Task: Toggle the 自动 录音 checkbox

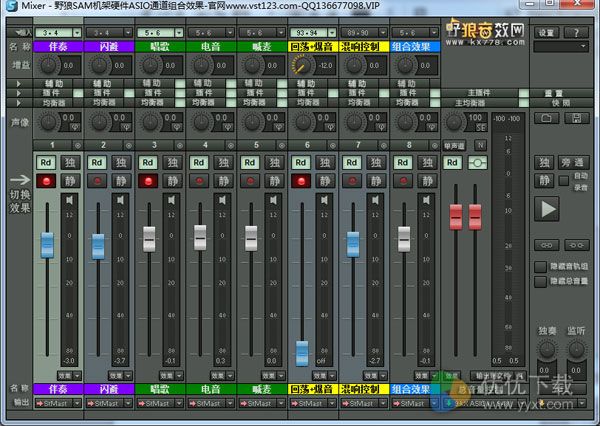Action: [564, 181]
